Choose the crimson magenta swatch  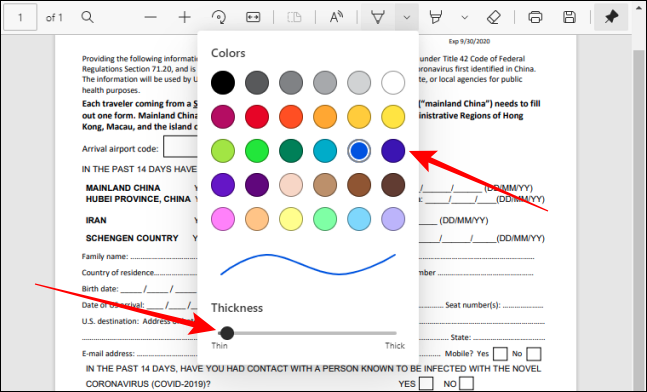tap(223, 117)
